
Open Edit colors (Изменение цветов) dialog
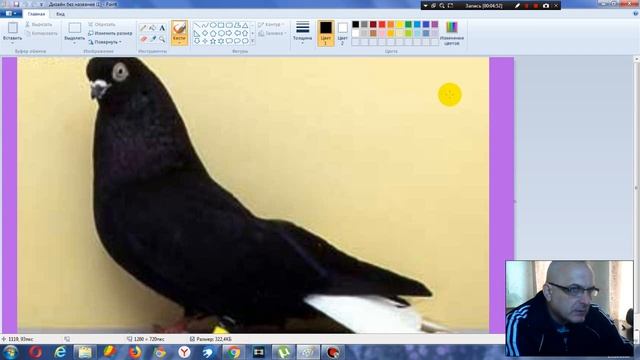451,33
